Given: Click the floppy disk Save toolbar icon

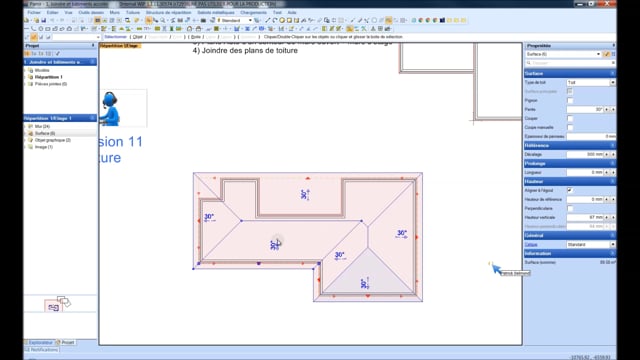Looking at the screenshot, I should pos(44,20).
